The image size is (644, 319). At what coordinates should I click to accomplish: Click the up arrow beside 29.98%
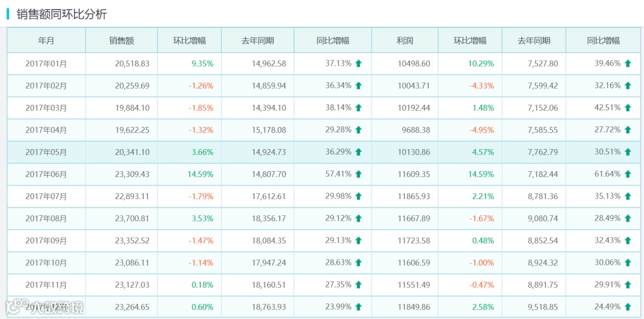358,196
